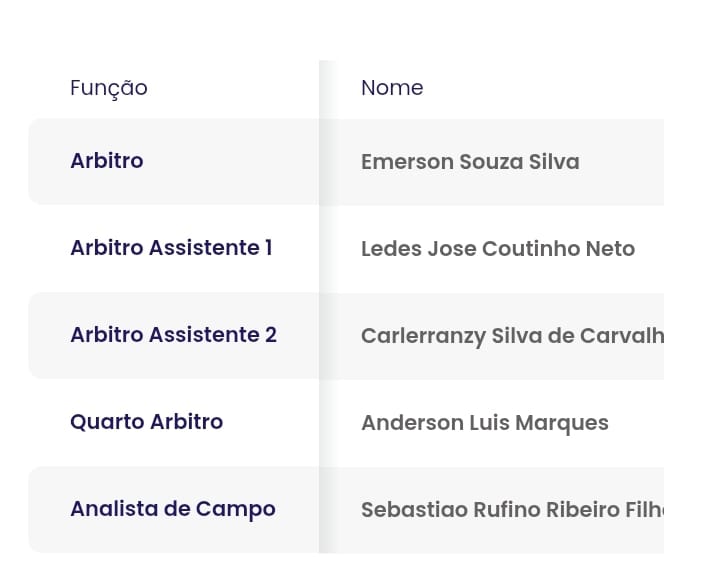
Task: Click the Analista de Campo label
Action: point(172,509)
